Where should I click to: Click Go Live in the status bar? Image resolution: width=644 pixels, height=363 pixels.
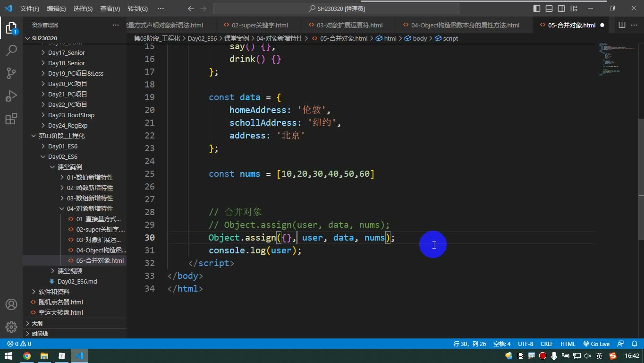coord(596,344)
